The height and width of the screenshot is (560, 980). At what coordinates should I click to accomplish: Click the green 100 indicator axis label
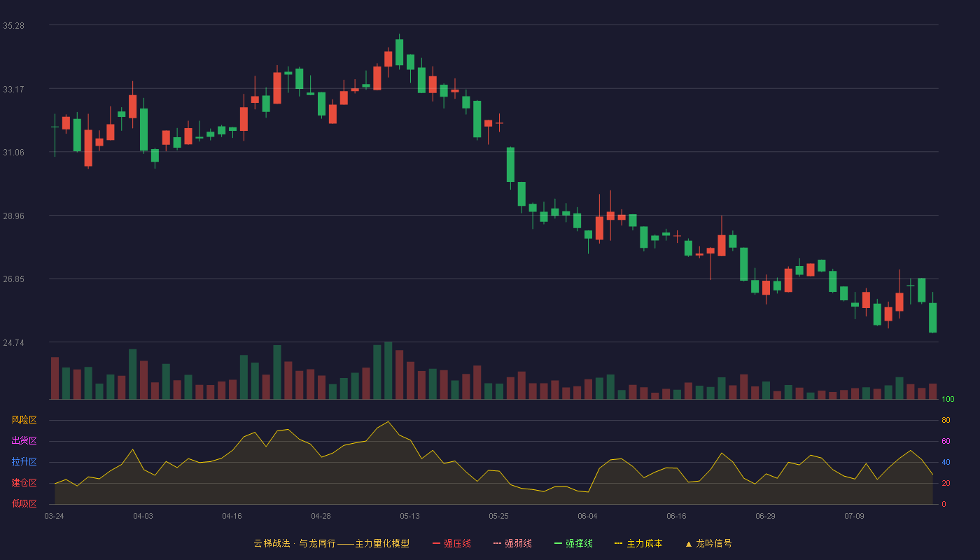[948, 400]
